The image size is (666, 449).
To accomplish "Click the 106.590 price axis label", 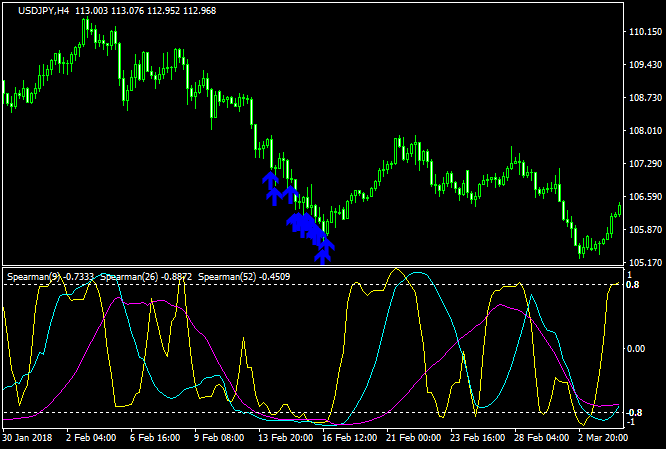I will tap(645, 197).
